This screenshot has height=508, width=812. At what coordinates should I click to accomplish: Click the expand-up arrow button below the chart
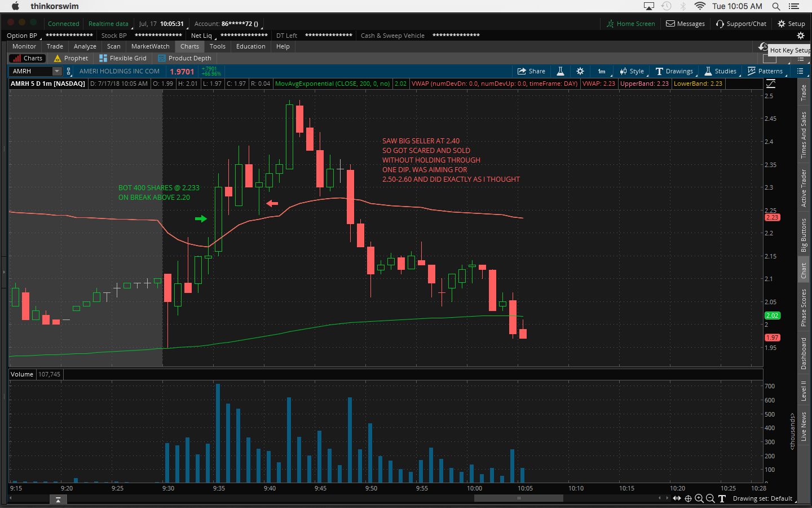pyautogui.click(x=58, y=500)
